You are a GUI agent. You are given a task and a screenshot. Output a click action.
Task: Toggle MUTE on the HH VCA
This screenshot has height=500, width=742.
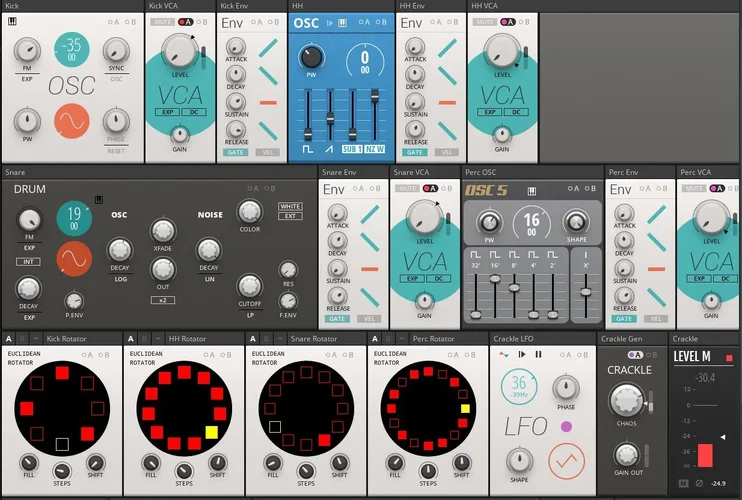coord(485,22)
